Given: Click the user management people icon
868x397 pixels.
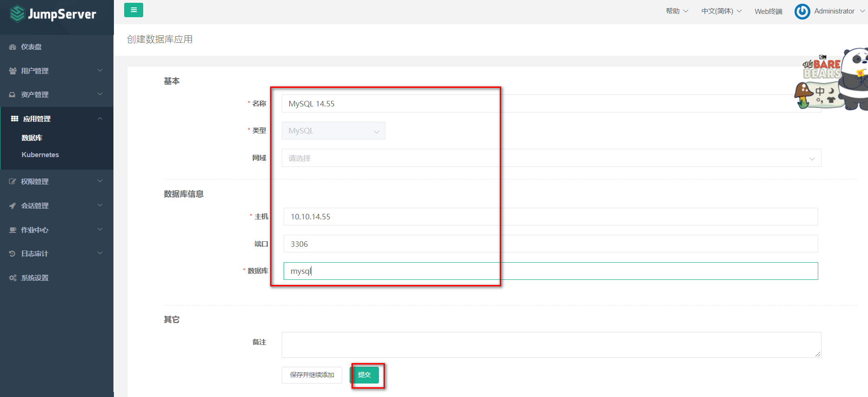Looking at the screenshot, I should point(13,71).
